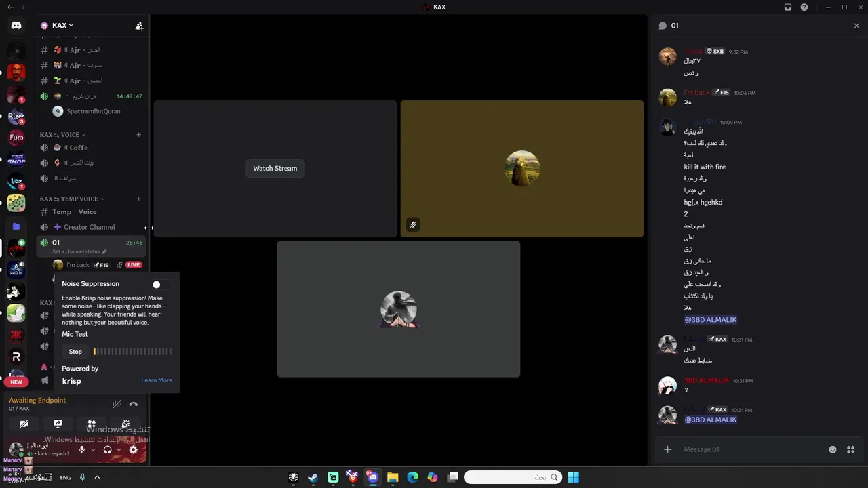Viewport: 868px width, 488px height.
Task: Open Learn More link for Krisp
Action: click(157, 380)
